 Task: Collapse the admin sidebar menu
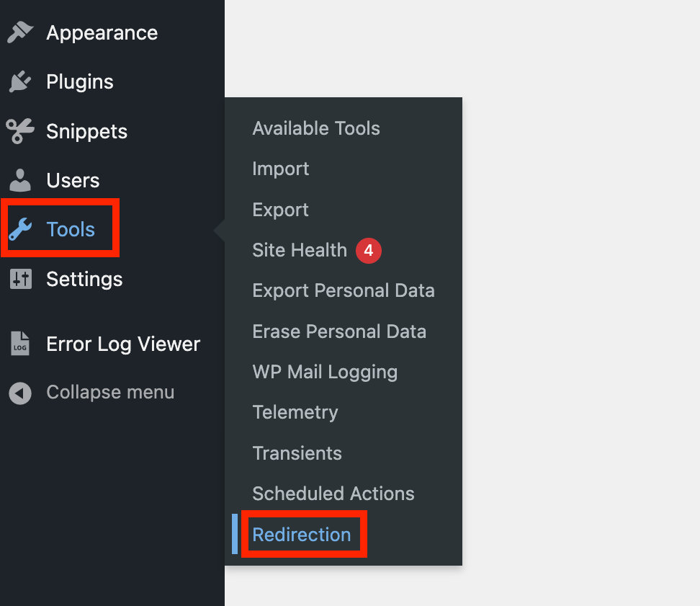109,392
